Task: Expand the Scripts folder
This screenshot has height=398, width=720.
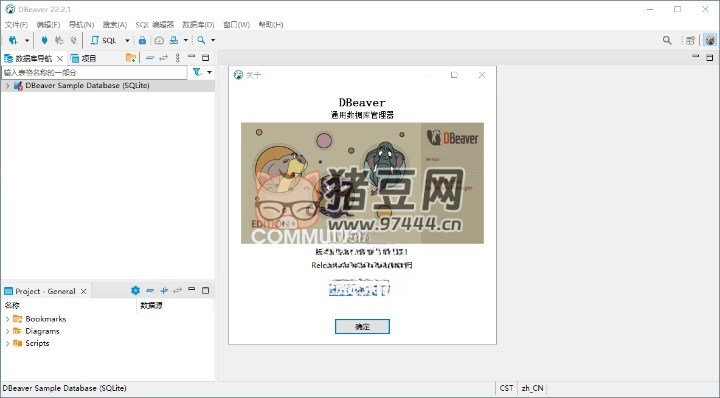Action: click(7, 343)
